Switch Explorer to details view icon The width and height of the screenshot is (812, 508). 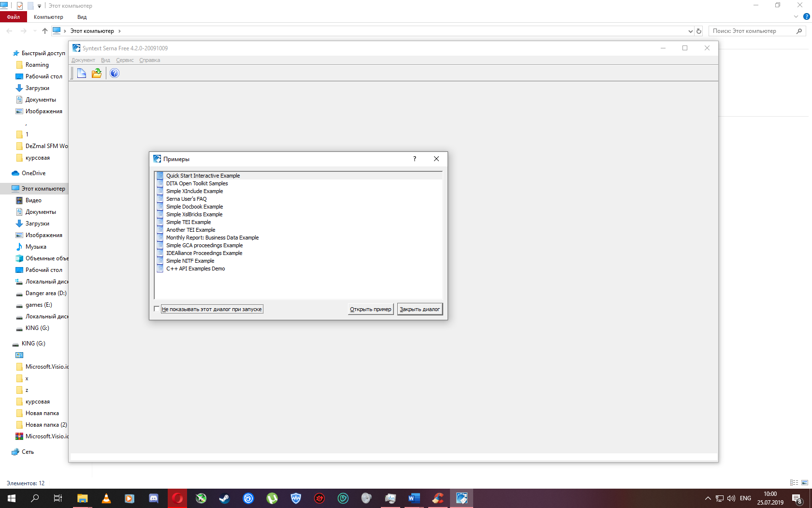(x=794, y=483)
